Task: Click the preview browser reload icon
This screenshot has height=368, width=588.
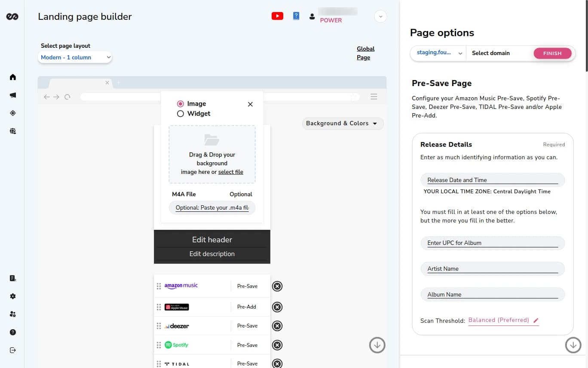Action: [x=67, y=97]
